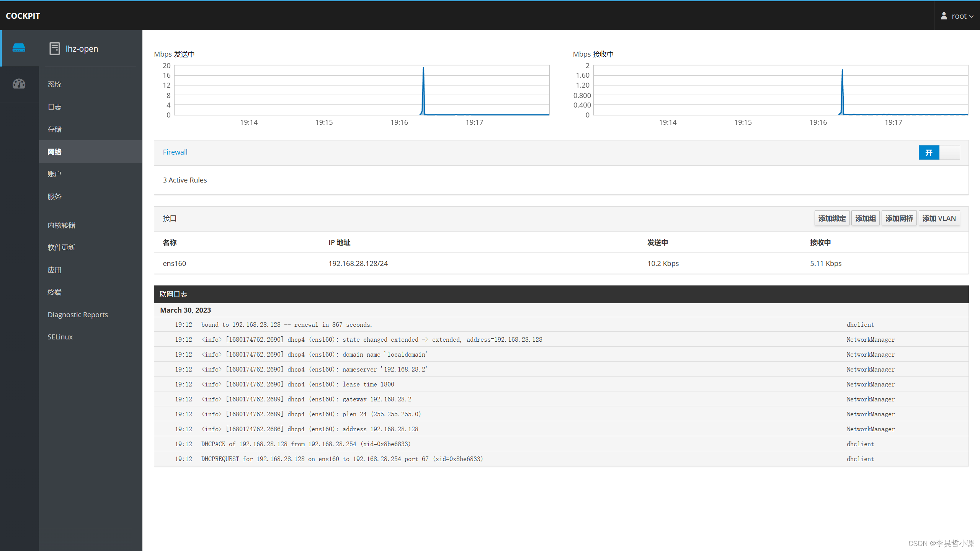Open 终端 from the sidebar
980x551 pixels.
tap(54, 292)
